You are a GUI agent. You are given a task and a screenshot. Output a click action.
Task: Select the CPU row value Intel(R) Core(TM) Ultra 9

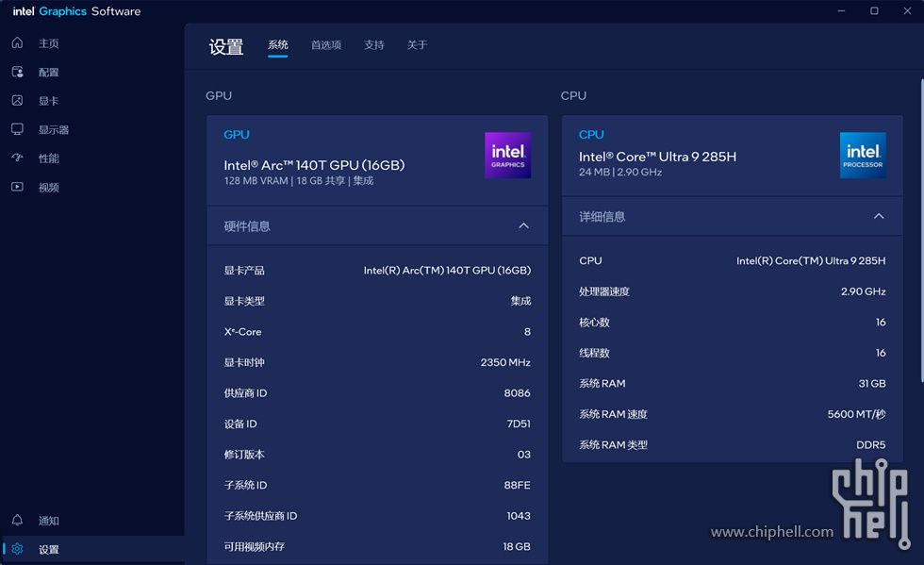tap(811, 260)
